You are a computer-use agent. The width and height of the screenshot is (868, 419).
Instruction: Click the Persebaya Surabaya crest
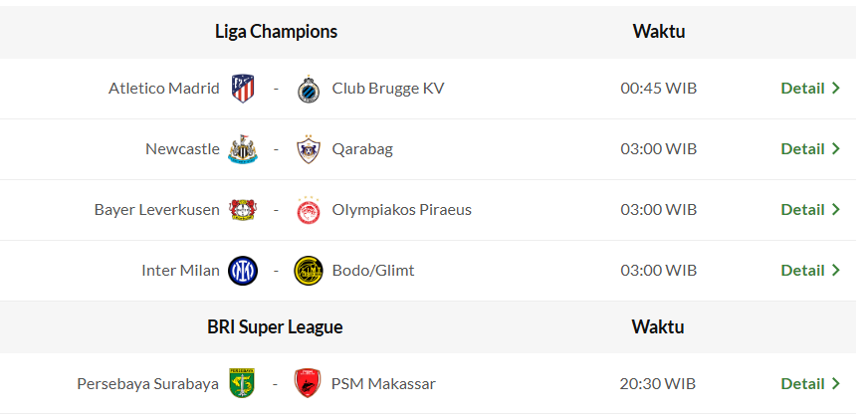242,384
